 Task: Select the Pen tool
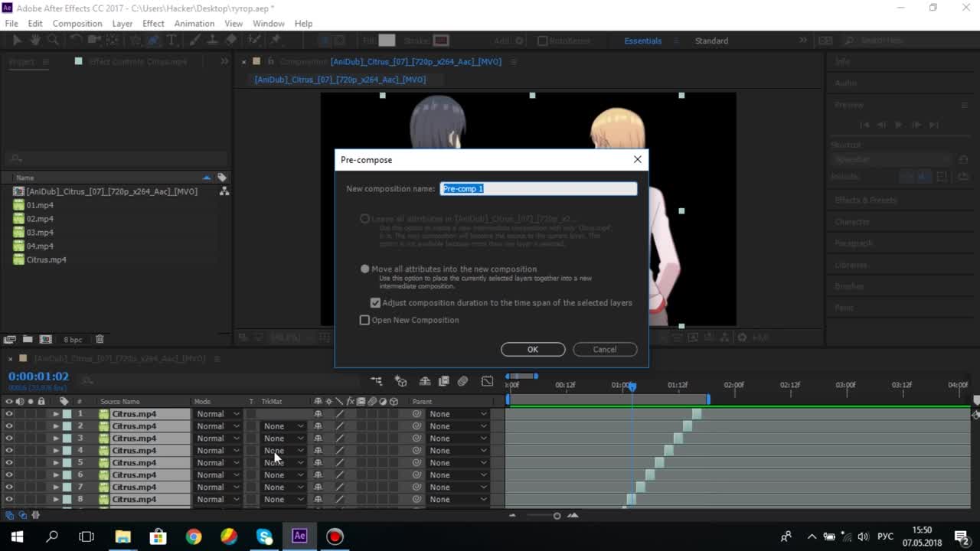coord(153,41)
